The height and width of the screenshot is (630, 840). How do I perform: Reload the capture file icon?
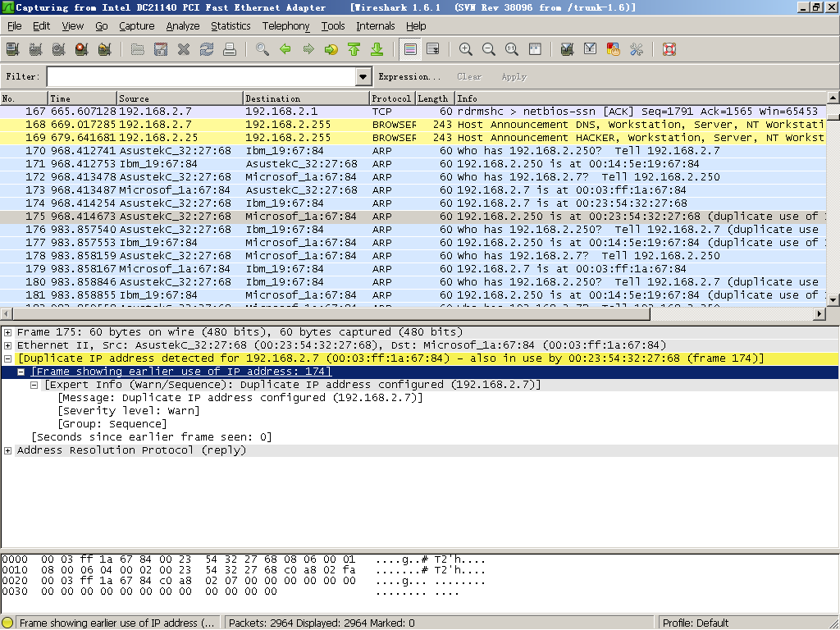click(207, 49)
